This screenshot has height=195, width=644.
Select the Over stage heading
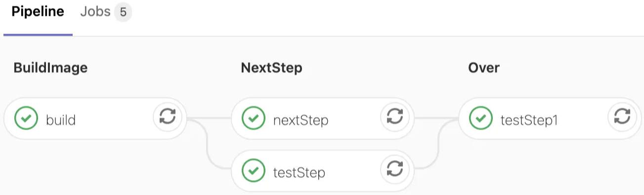pyautogui.click(x=484, y=68)
